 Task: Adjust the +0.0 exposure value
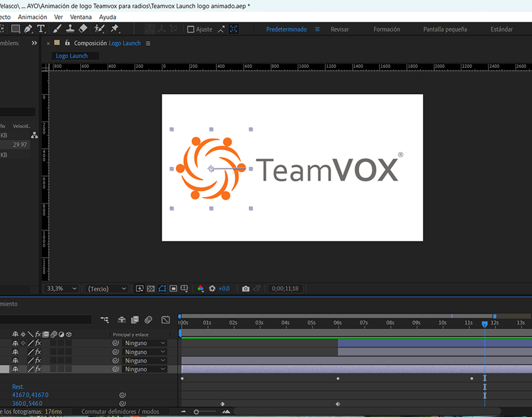[224, 288]
